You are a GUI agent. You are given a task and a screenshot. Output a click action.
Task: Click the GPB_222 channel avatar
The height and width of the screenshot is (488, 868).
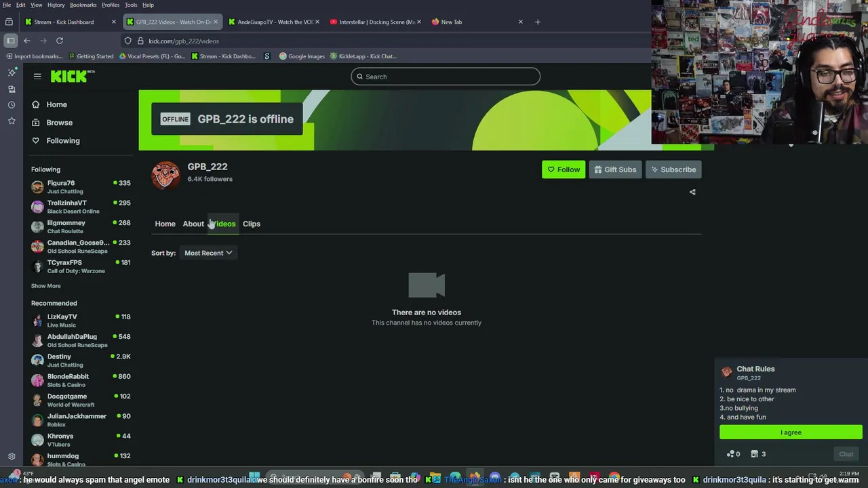(165, 175)
